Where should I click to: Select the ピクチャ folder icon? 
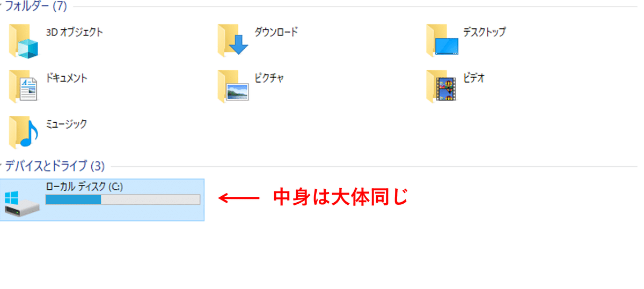pyautogui.click(x=233, y=86)
